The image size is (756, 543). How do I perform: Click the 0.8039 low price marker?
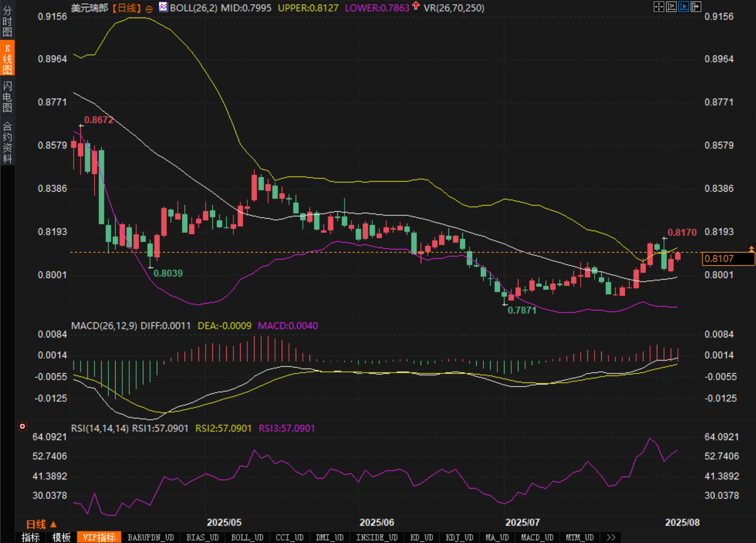(x=168, y=273)
